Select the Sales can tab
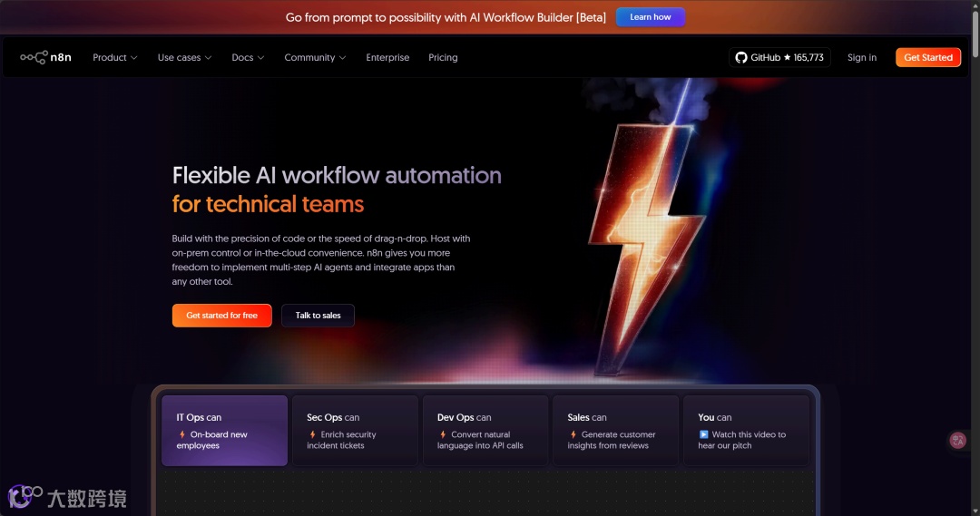The width and height of the screenshot is (980, 516). tap(615, 431)
